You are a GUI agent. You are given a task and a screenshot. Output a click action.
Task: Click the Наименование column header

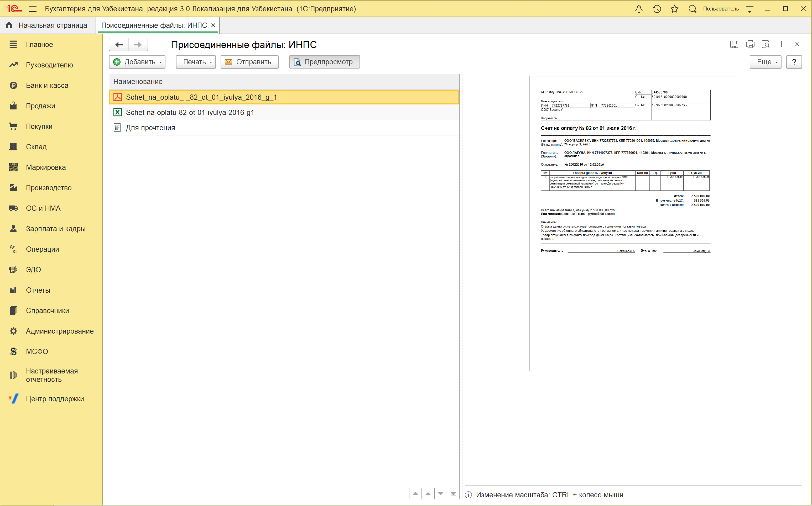(284, 82)
